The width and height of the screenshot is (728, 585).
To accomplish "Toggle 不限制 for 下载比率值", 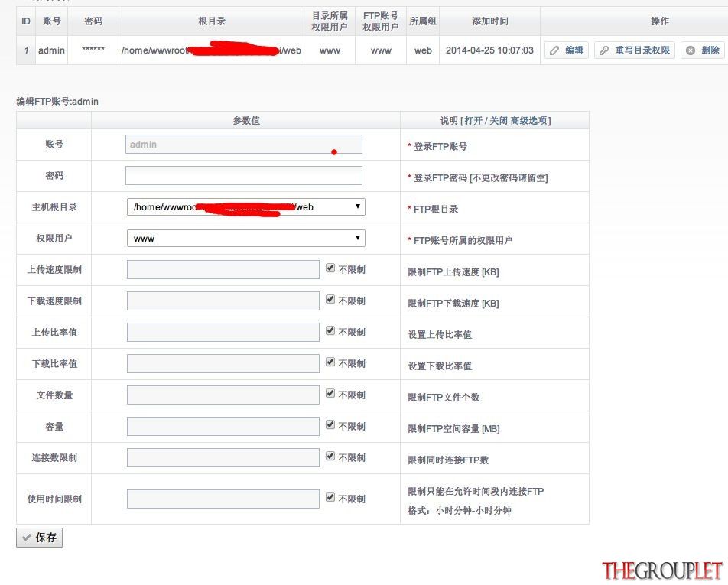I will point(330,362).
